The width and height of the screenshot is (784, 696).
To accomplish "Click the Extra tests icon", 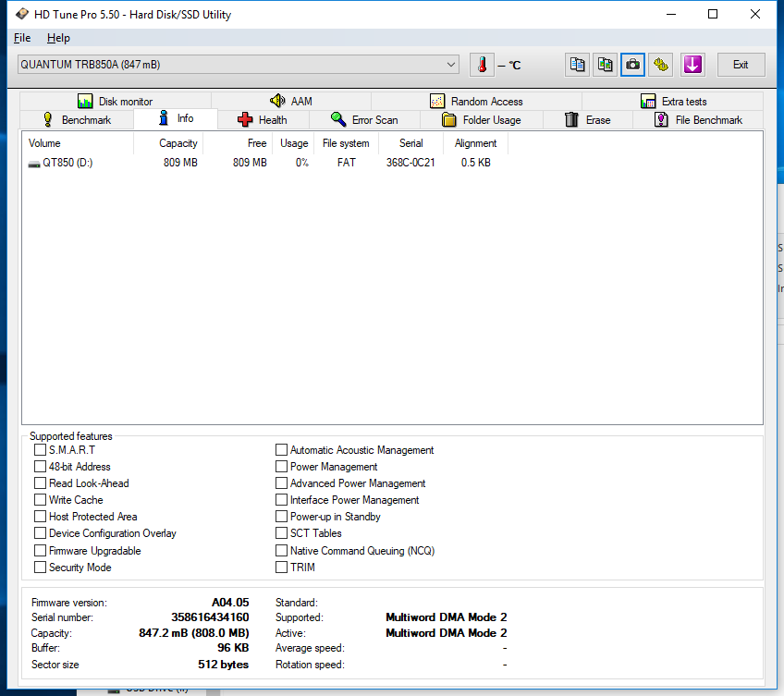I will point(648,101).
